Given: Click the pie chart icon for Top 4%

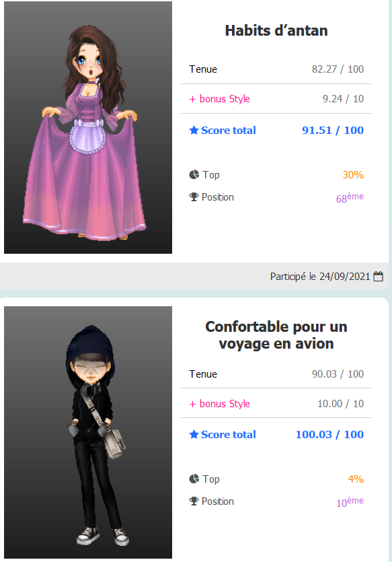Looking at the screenshot, I should coord(194,479).
